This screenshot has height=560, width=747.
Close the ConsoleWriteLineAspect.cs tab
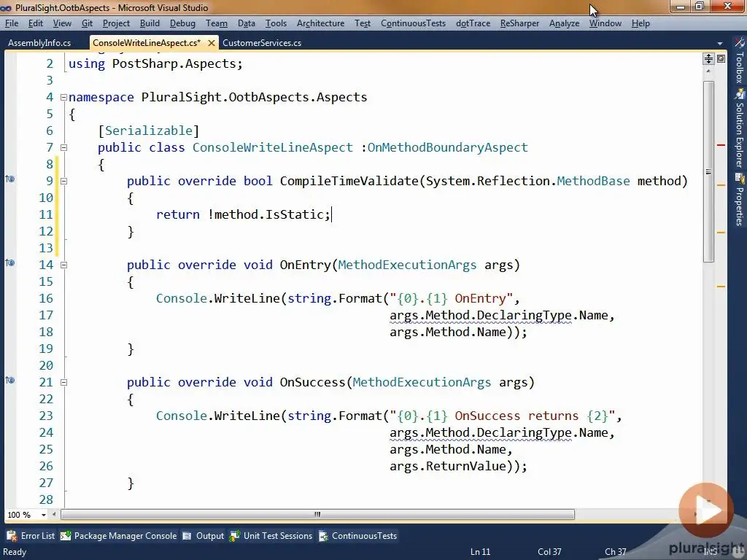pos(212,43)
